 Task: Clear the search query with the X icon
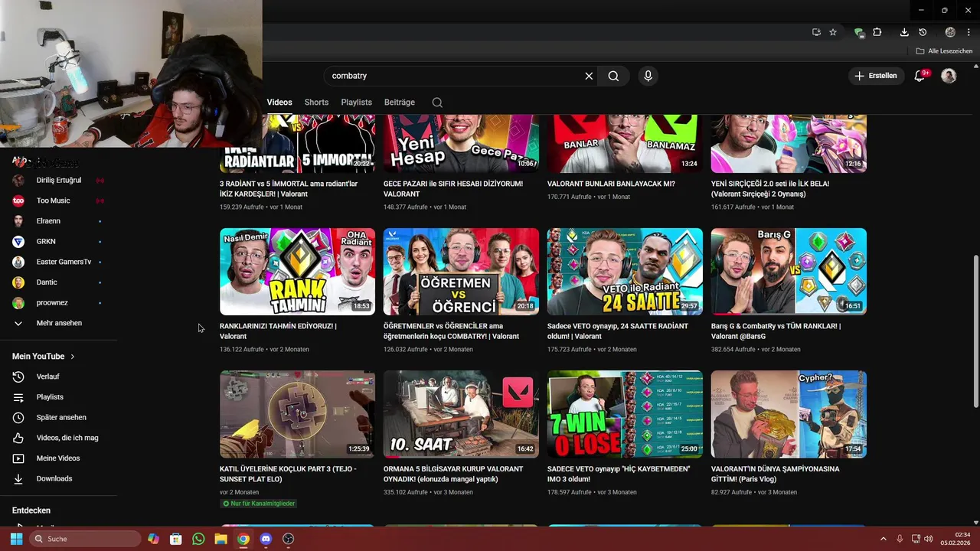point(589,76)
